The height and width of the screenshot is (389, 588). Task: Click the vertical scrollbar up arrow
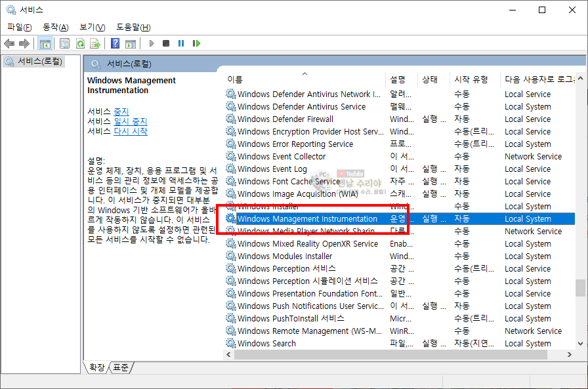[x=581, y=78]
